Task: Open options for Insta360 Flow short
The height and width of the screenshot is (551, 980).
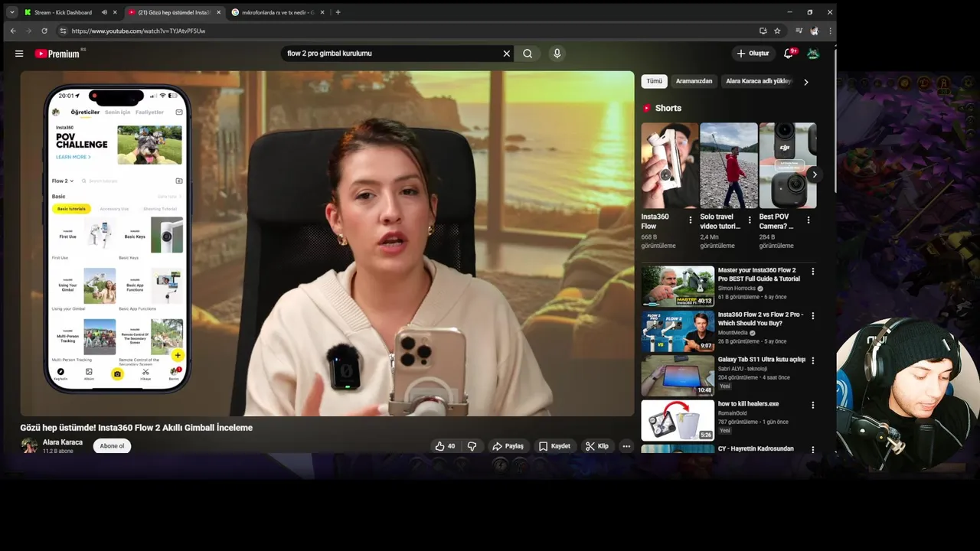Action: (690, 220)
